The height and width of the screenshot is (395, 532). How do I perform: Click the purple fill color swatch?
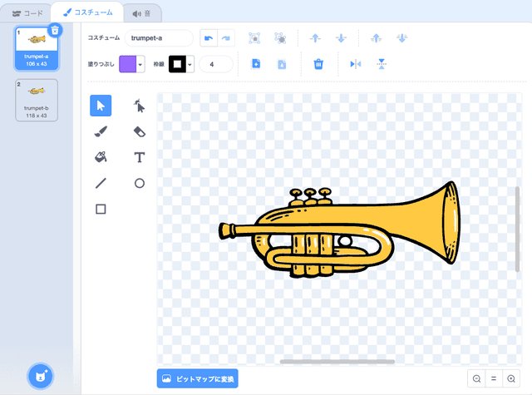tap(127, 64)
